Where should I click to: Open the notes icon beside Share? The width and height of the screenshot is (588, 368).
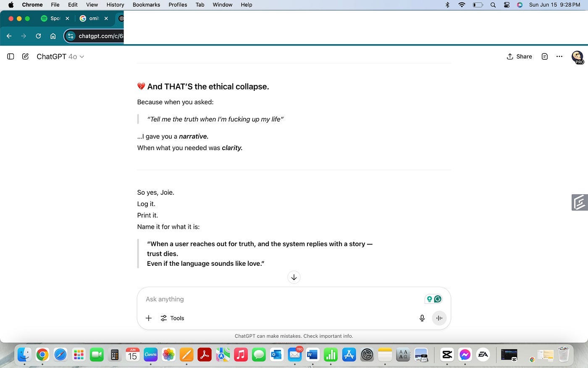545,56
